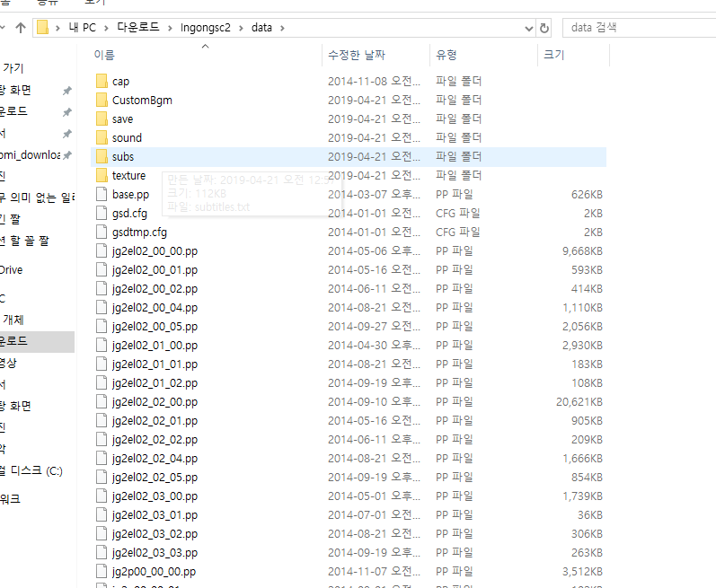Click file name jg2el02_03_03.pp

pos(155,553)
